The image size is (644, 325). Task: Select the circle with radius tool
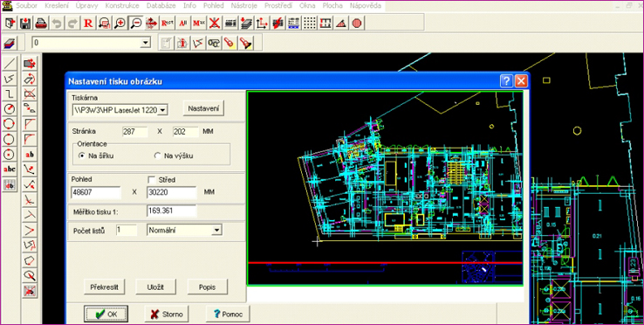9,108
